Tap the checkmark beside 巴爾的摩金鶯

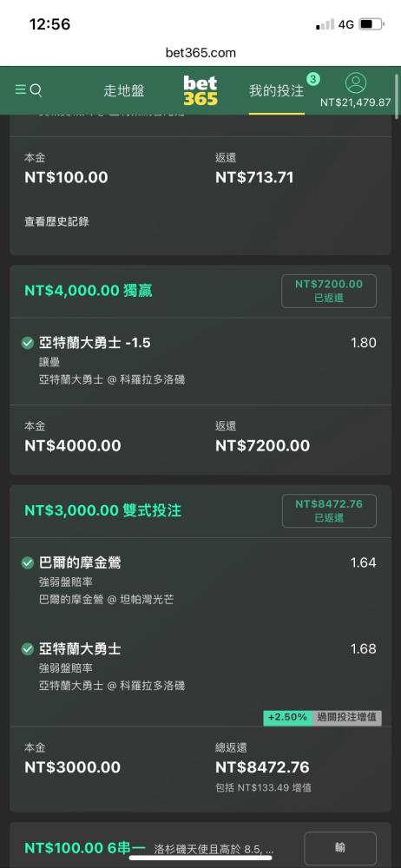pyautogui.click(x=28, y=563)
